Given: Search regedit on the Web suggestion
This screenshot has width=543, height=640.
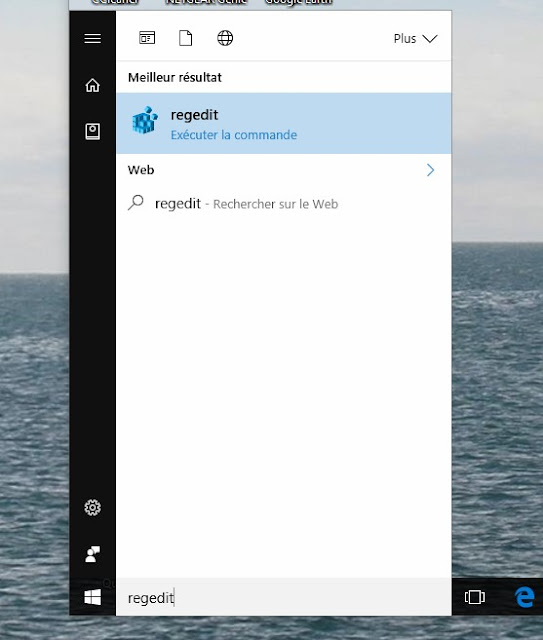Looking at the screenshot, I should pyautogui.click(x=284, y=203).
